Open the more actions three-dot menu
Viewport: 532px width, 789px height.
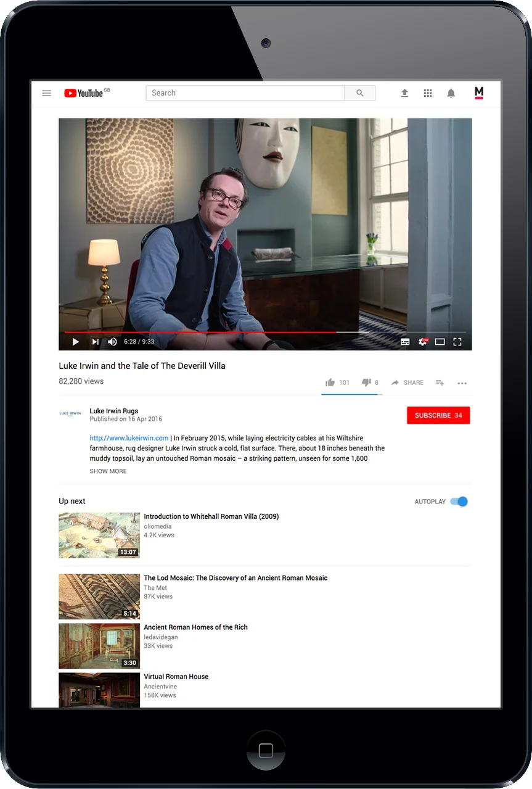tap(462, 383)
